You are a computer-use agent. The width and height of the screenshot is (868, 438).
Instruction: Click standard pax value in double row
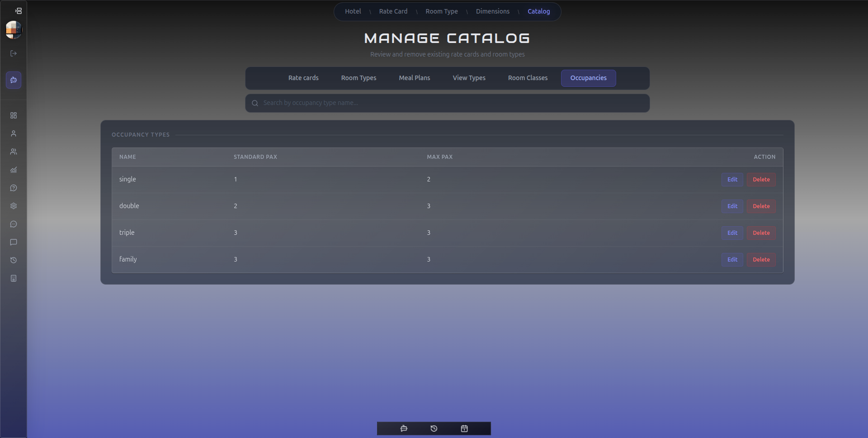[x=236, y=206]
